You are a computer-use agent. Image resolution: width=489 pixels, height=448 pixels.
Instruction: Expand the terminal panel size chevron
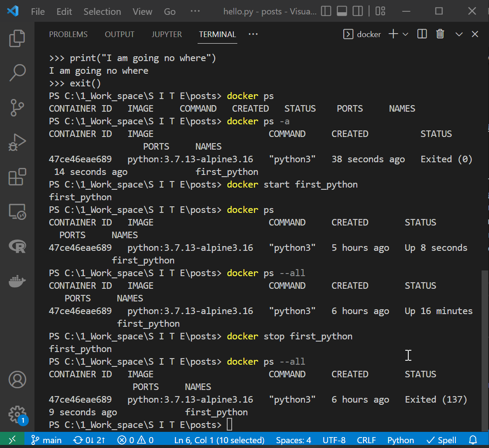point(458,34)
